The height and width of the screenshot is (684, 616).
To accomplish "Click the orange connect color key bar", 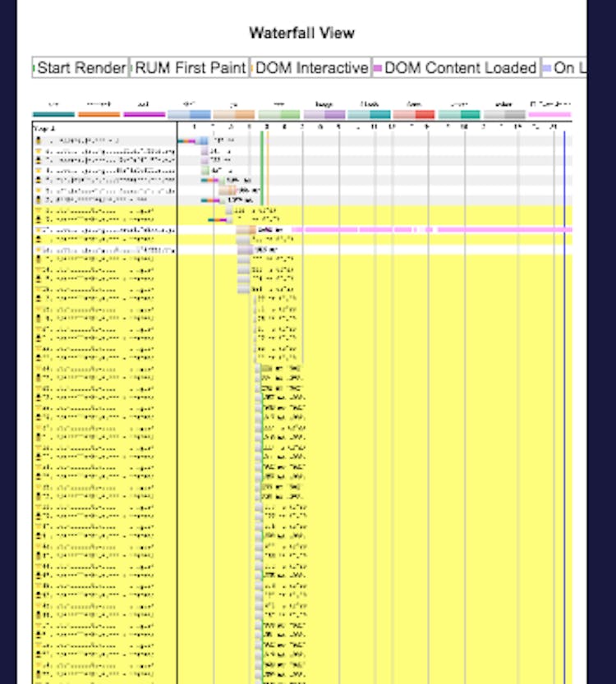I will [x=99, y=115].
